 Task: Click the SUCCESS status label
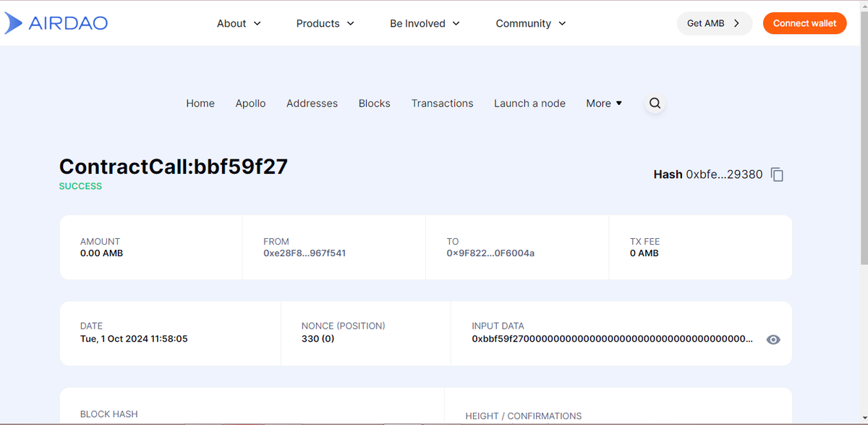[x=80, y=186]
